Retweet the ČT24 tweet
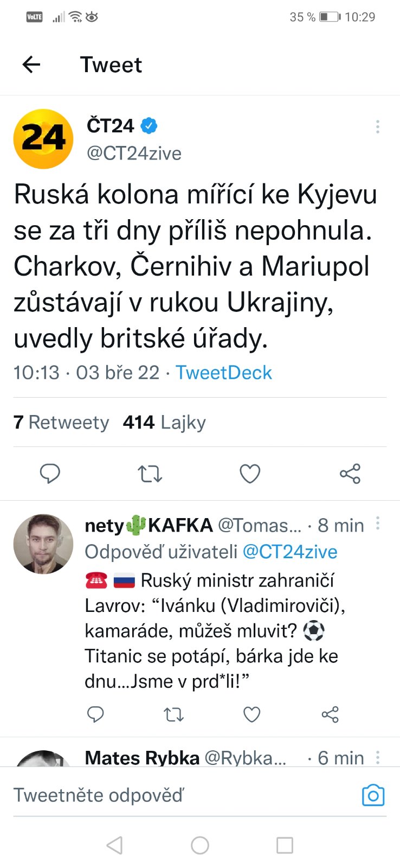Viewport: 400px width, 868px height. [150, 474]
